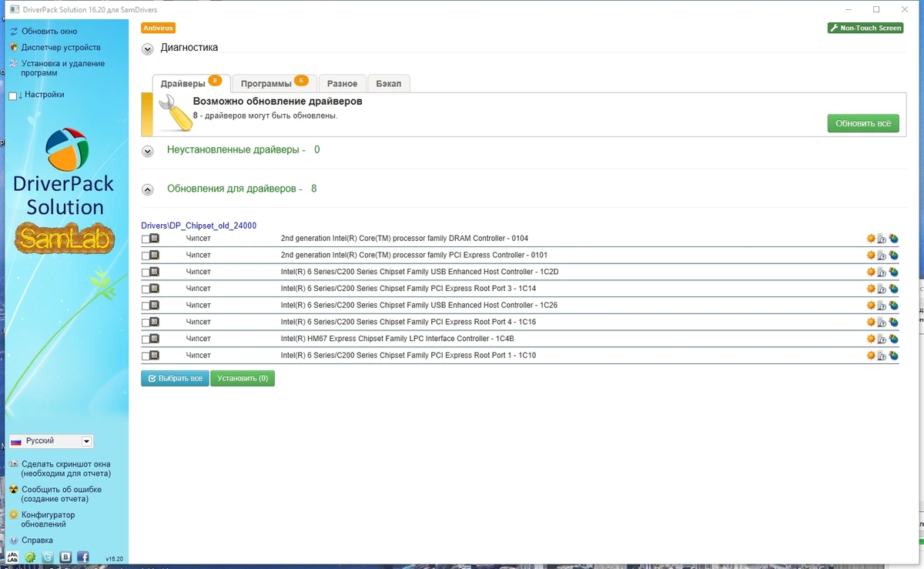Click the Non-Touch Screen badge
This screenshot has width=924, height=569.
(x=865, y=28)
